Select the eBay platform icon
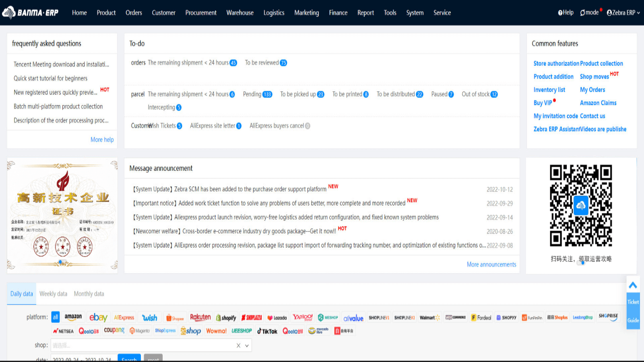The width and height of the screenshot is (644, 362). (98, 317)
